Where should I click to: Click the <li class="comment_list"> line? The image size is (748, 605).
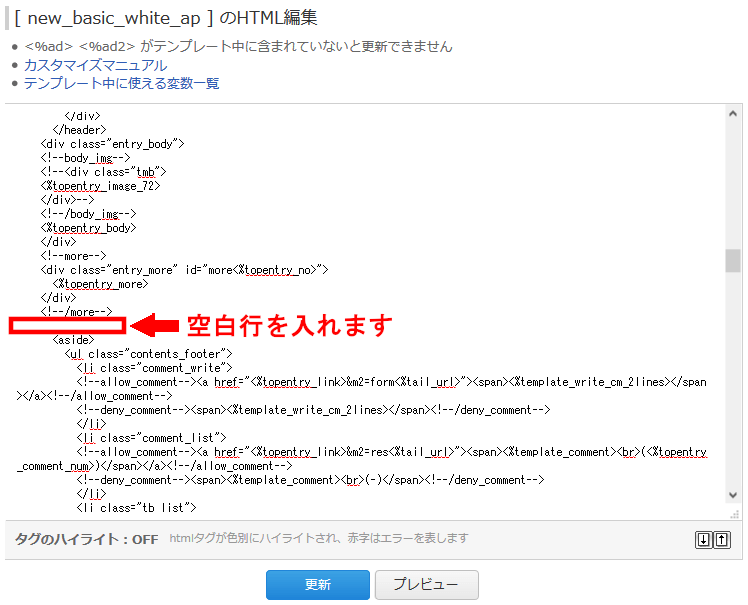click(151, 438)
